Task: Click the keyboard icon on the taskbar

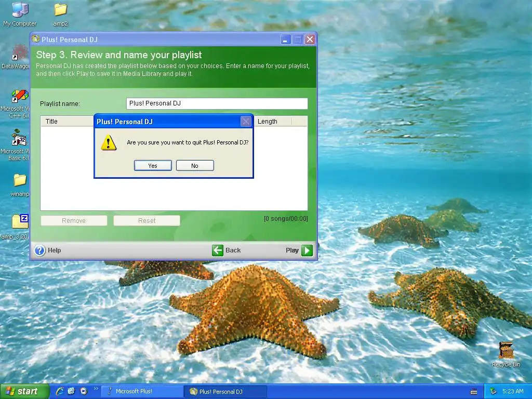Action: pos(474,392)
